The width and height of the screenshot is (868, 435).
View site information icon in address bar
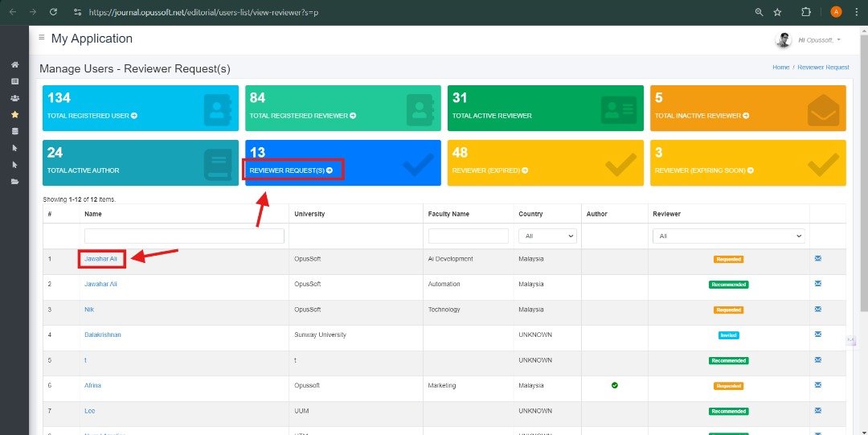[77, 11]
